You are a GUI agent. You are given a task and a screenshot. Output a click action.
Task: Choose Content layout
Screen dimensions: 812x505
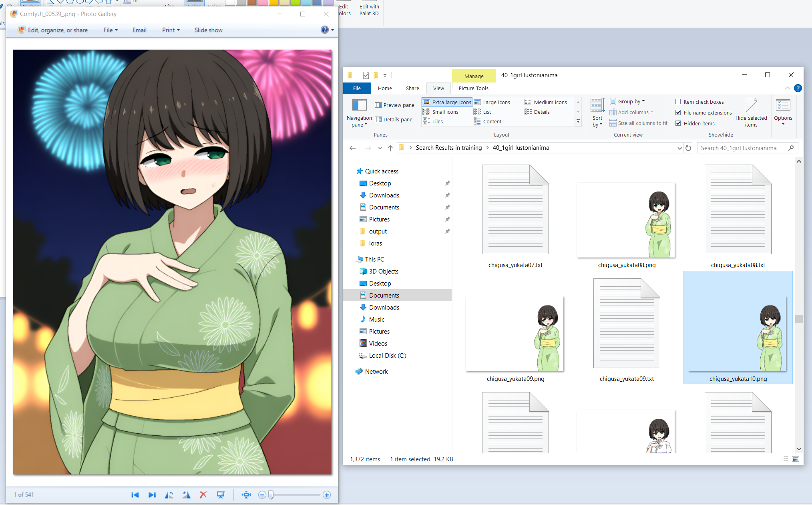[x=488, y=121]
